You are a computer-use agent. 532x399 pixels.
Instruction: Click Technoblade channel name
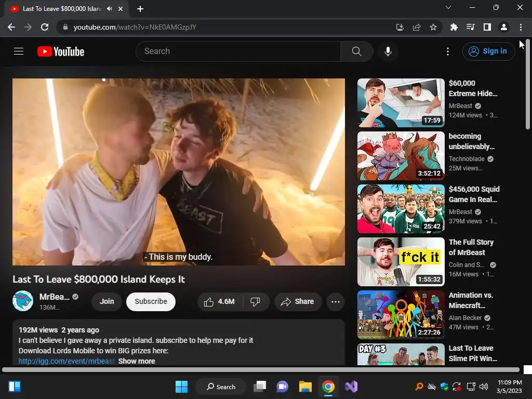[x=467, y=158]
